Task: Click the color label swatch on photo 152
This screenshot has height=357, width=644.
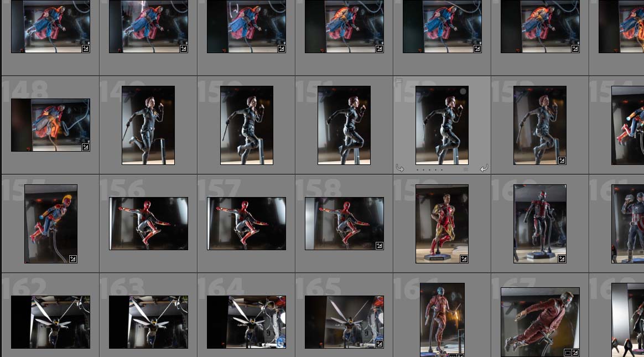Action: [466, 169]
